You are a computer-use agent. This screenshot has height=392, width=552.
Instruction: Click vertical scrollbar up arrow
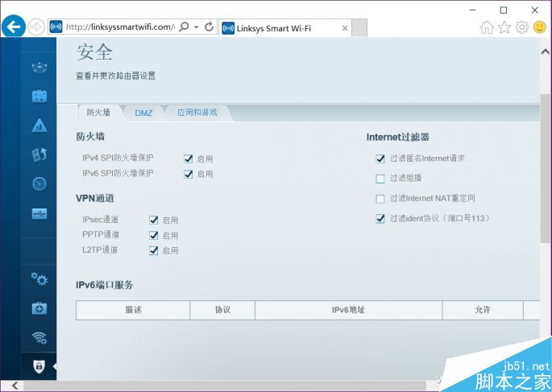click(546, 52)
